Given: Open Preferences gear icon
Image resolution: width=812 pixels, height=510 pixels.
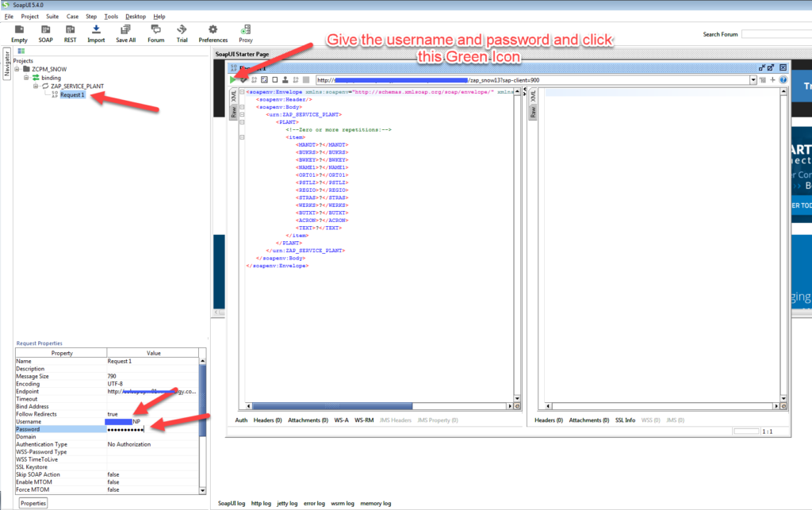Looking at the screenshot, I should coord(213,33).
